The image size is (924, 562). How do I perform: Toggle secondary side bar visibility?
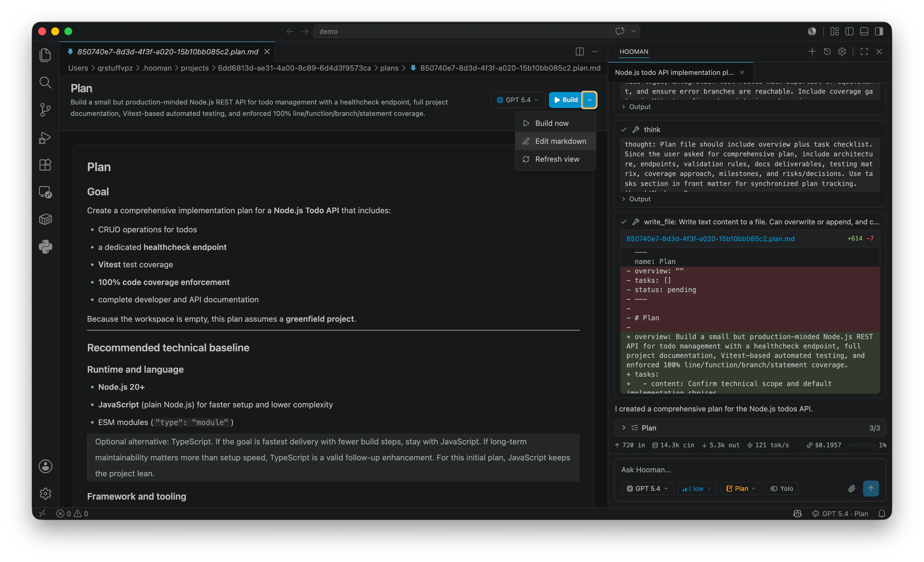(879, 32)
